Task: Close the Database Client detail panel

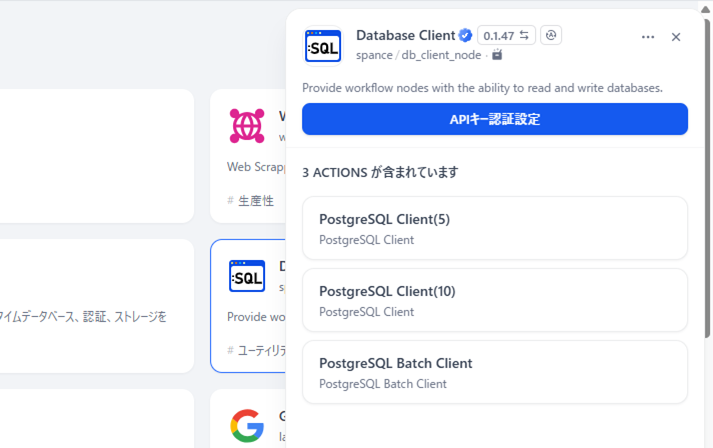Action: (676, 37)
